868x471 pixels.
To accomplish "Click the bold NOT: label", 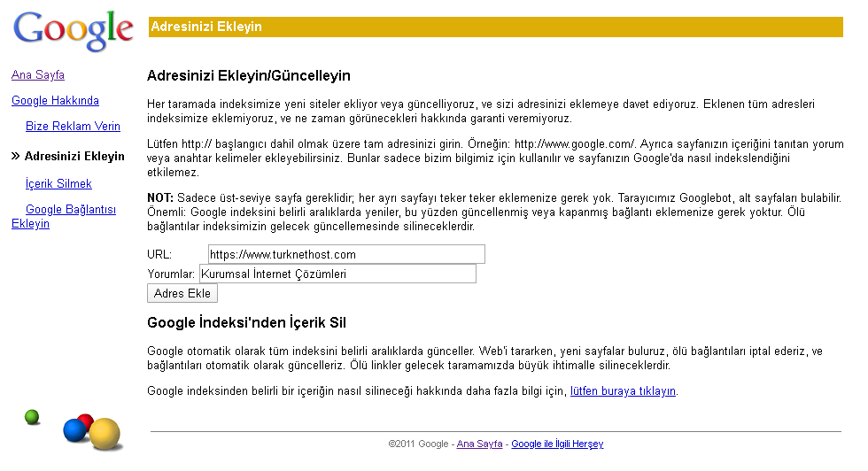I will [x=160, y=197].
